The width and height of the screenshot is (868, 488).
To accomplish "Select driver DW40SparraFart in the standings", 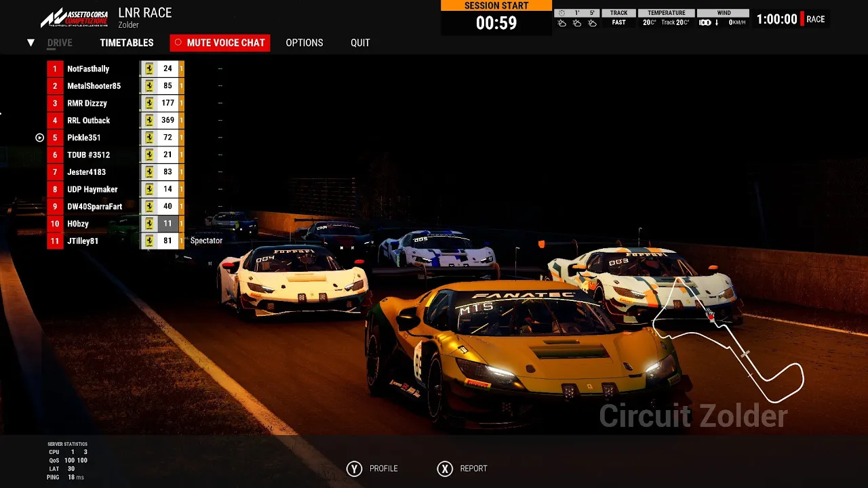I will [95, 207].
